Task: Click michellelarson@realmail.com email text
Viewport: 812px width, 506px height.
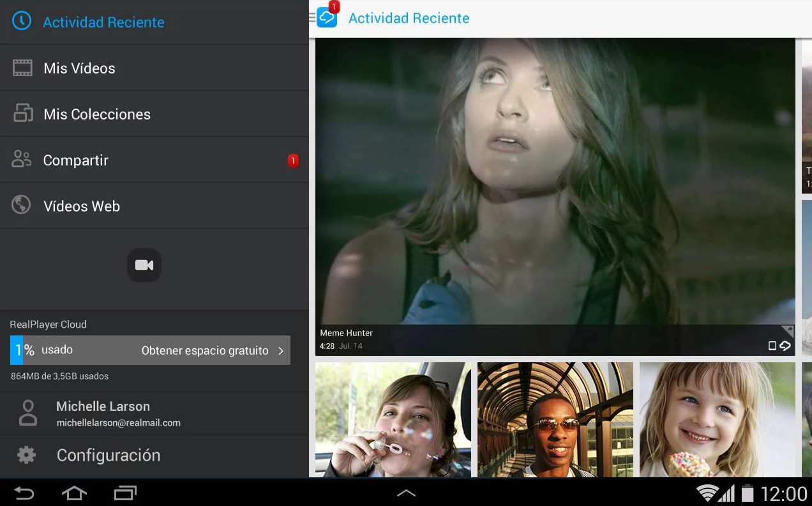Action: pyautogui.click(x=118, y=423)
